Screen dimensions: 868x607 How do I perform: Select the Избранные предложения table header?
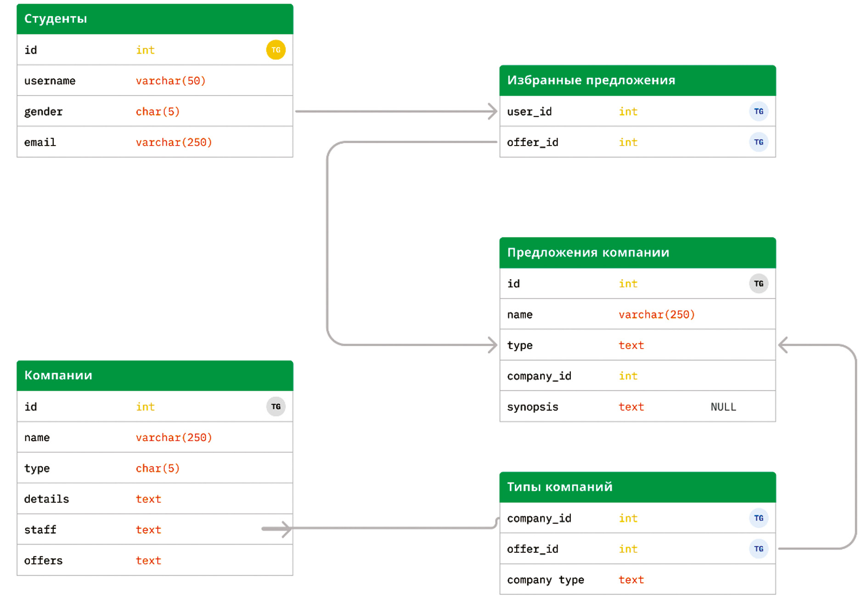637,80
